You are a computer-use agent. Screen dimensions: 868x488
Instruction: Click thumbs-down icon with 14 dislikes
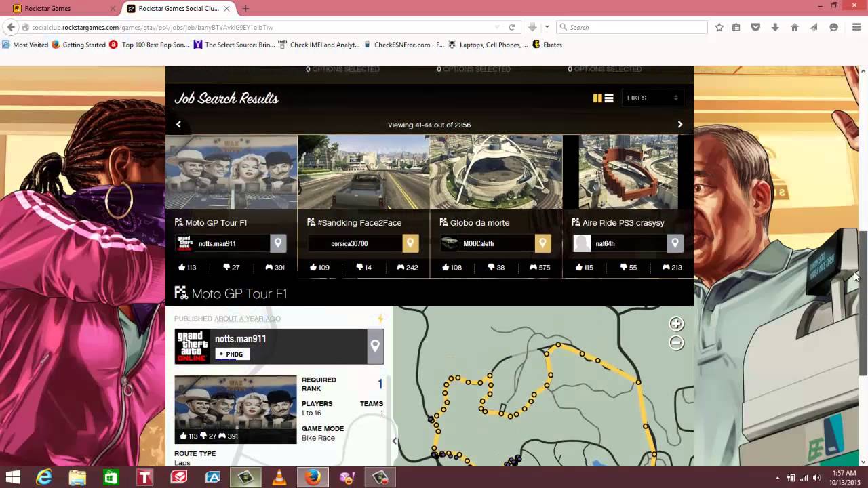point(359,267)
